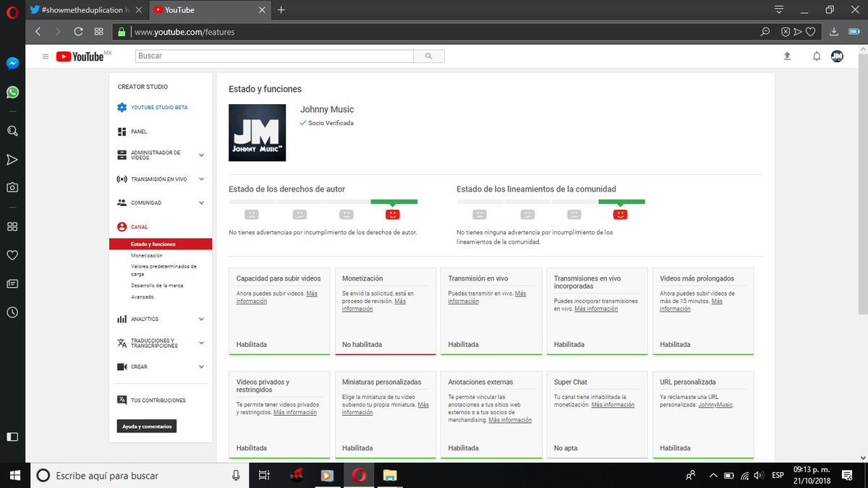Expand Administrador de Videos section

(201, 155)
